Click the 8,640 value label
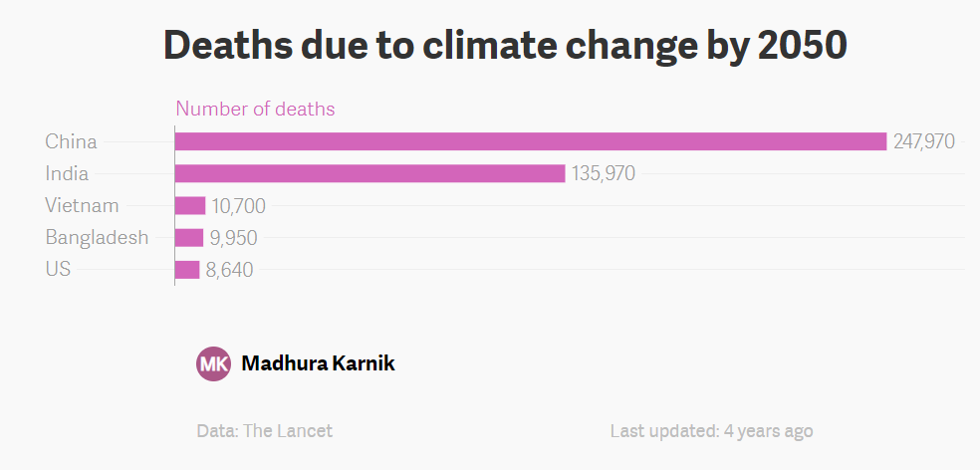Screen dimensions: 980x470 tap(229, 270)
